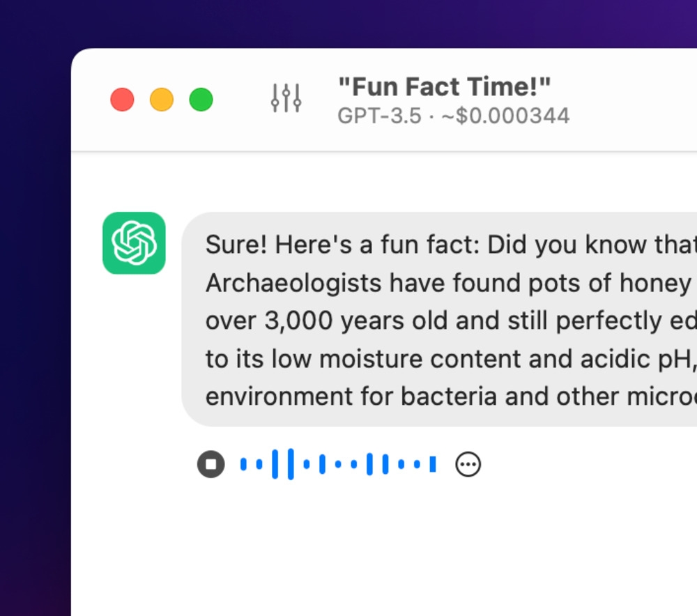Click the "Fun Fact Time!" conversation title
This screenshot has width=697, height=616.
[x=444, y=87]
